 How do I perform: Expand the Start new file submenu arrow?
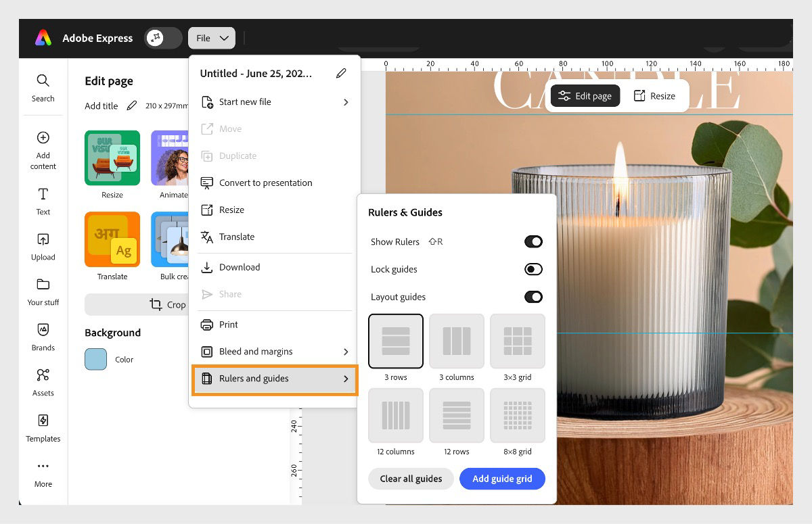coord(346,102)
